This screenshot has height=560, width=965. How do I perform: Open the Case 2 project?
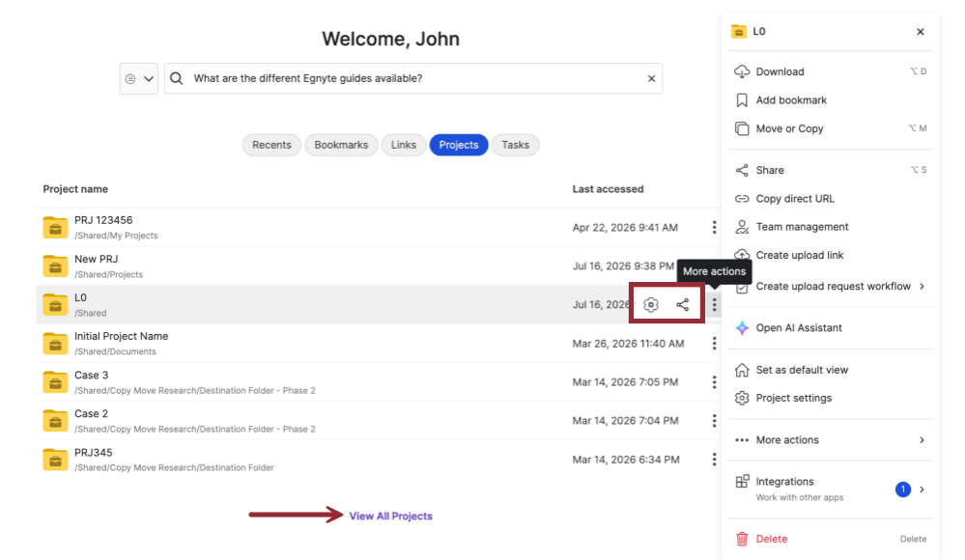coord(91,413)
